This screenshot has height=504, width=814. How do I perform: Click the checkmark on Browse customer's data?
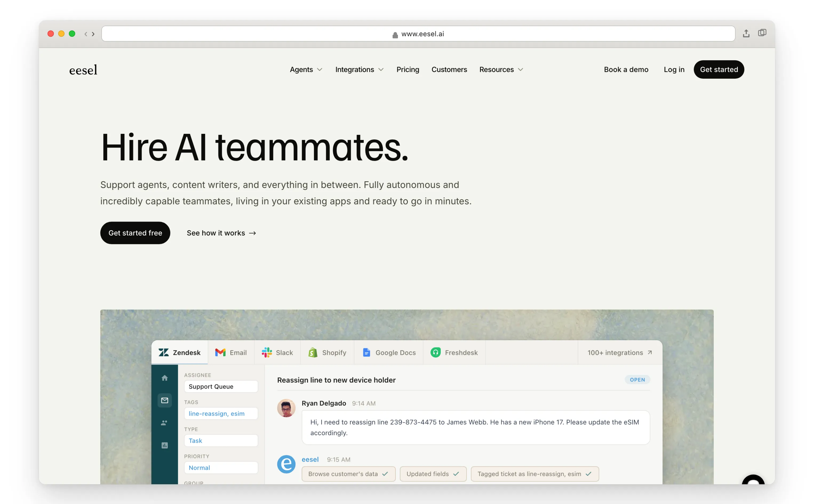tap(385, 474)
